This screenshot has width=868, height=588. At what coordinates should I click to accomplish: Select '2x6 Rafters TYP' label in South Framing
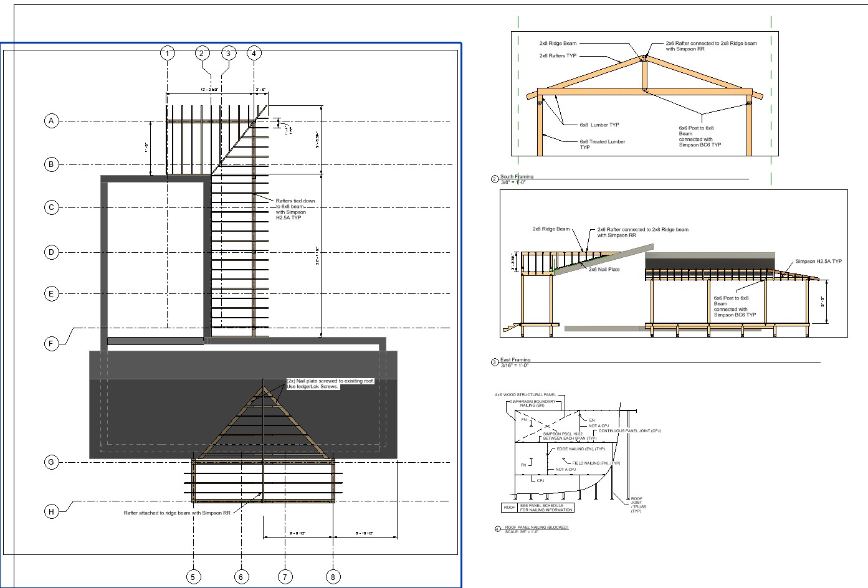point(558,56)
